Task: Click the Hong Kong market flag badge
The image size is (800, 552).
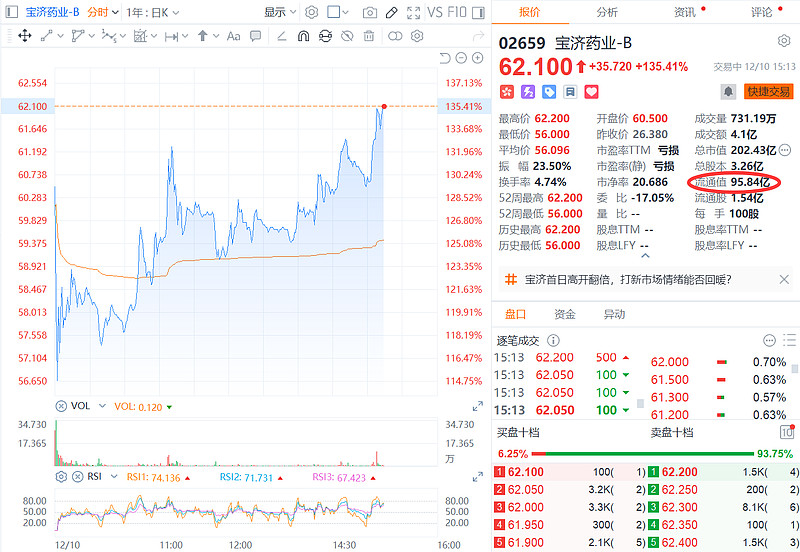Action: pyautogui.click(x=506, y=92)
